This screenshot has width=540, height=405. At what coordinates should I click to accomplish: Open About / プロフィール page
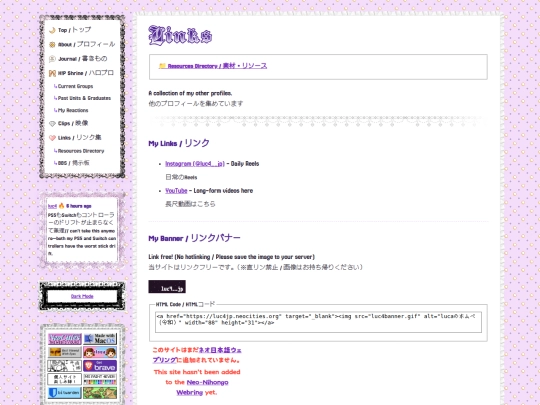(86, 44)
